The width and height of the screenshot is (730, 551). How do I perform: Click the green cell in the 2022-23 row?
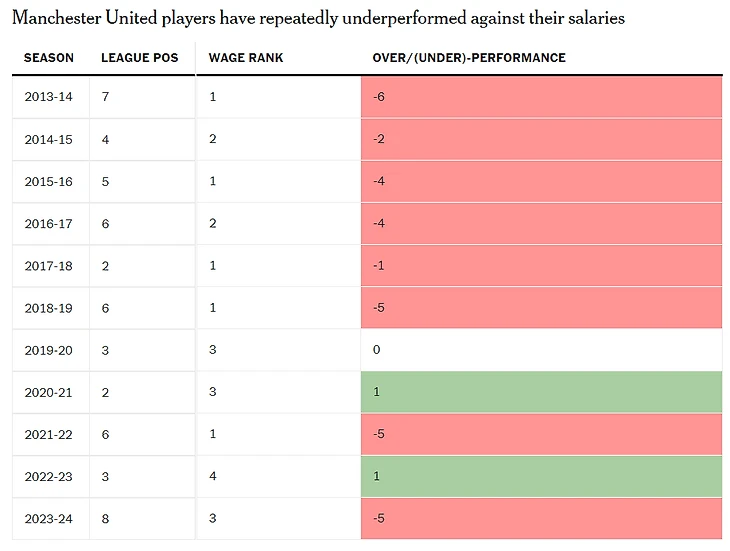tap(541, 477)
